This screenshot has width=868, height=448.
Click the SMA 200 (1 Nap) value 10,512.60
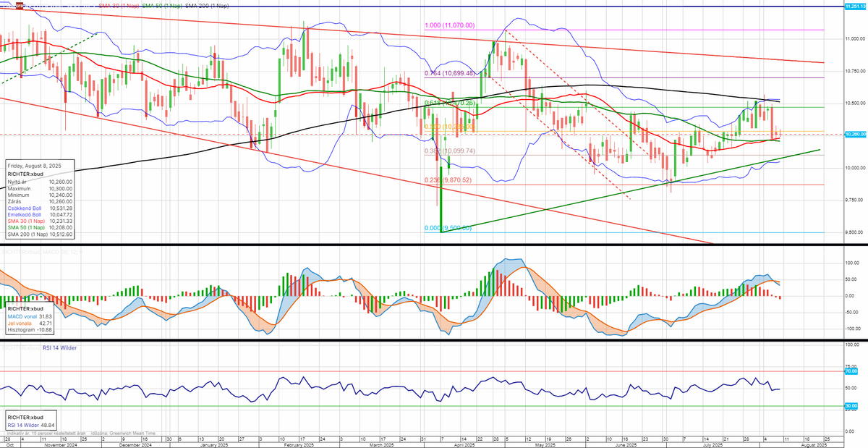click(60, 234)
